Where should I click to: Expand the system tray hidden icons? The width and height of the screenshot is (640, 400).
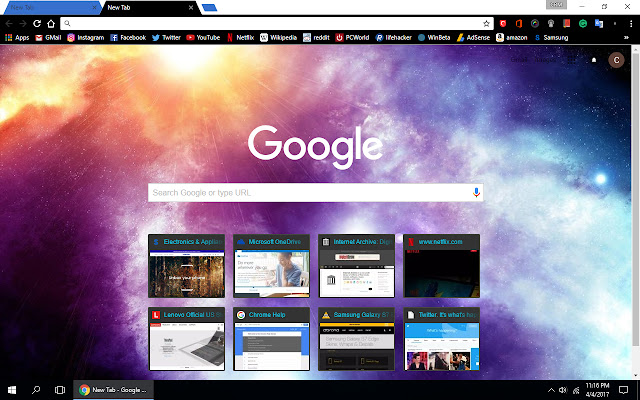tap(551, 390)
